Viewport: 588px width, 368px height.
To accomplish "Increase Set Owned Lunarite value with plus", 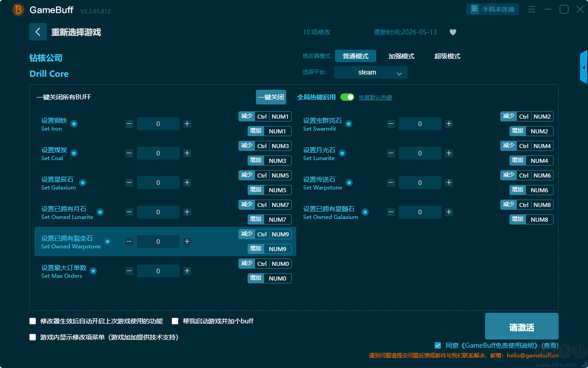I will pos(187,212).
